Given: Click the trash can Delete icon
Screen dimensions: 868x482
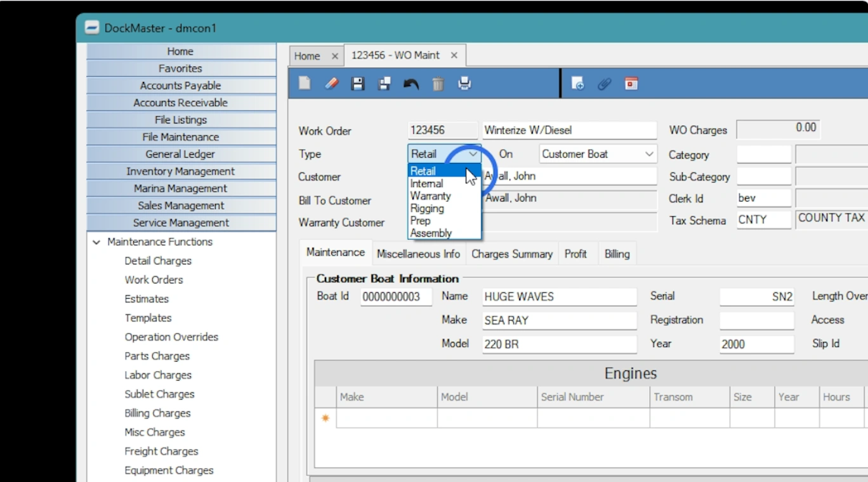Looking at the screenshot, I should coord(438,84).
